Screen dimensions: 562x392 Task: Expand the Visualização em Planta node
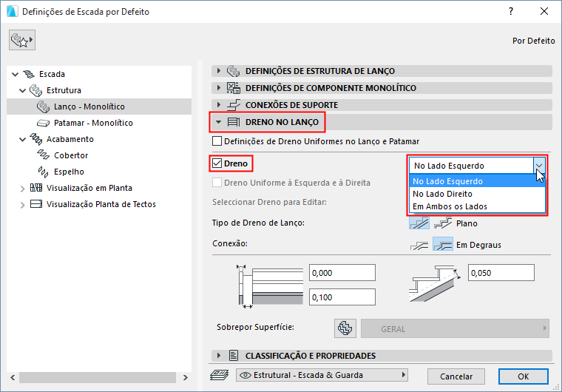(x=23, y=189)
